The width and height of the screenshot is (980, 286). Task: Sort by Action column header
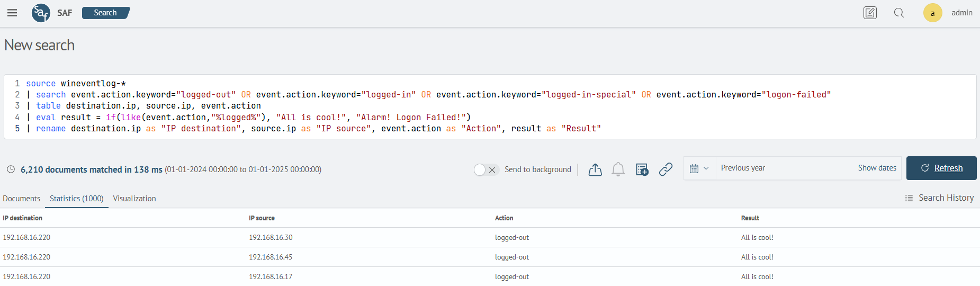[504, 218]
